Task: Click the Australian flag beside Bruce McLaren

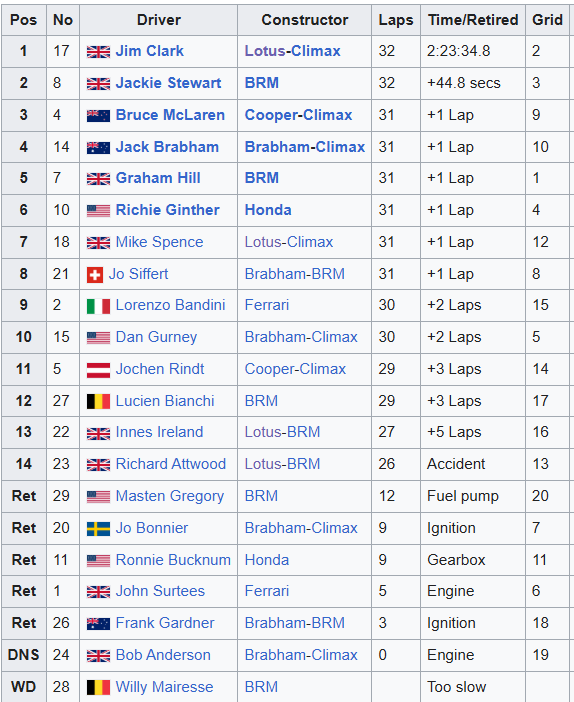Action: [98, 116]
